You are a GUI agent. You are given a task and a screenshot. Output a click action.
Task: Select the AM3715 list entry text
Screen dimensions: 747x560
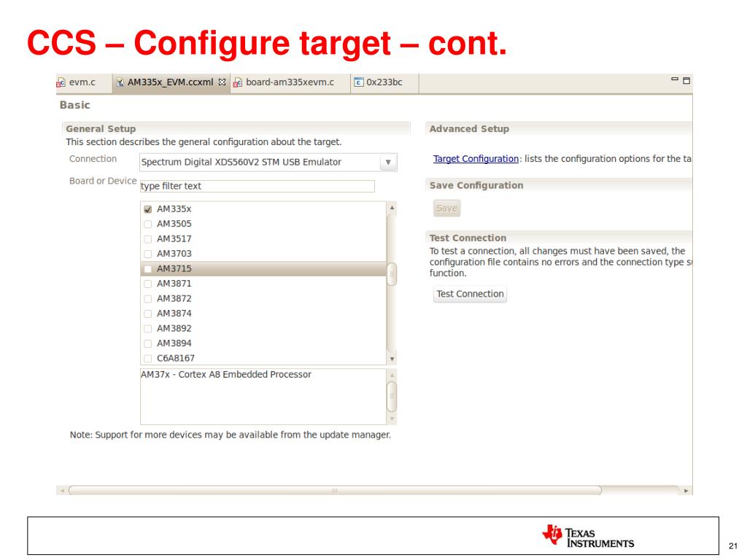coord(174,269)
